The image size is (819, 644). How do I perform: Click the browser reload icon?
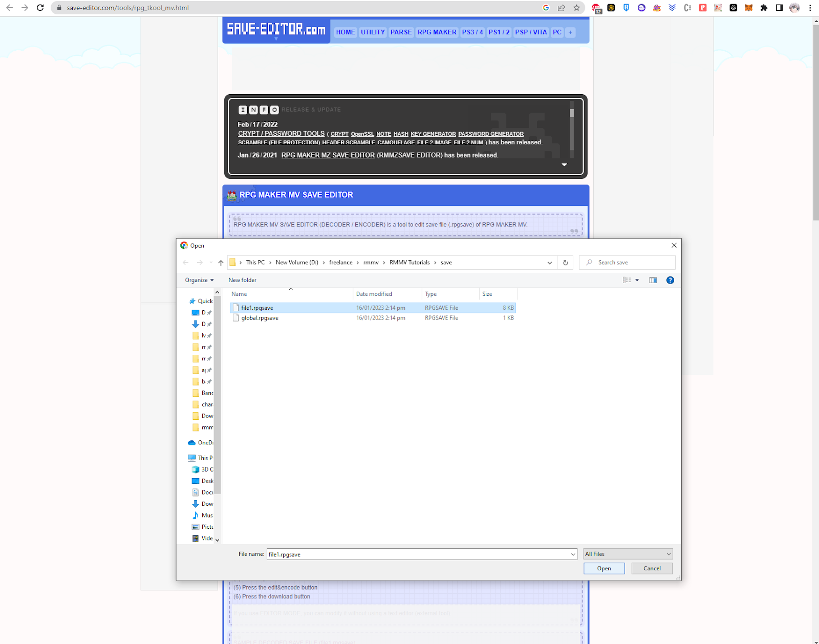pos(40,8)
